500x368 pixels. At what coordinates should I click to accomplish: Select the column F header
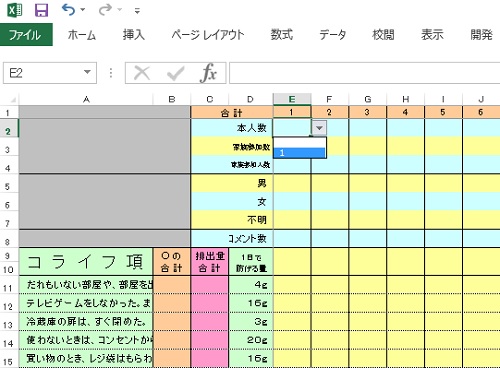(x=330, y=99)
